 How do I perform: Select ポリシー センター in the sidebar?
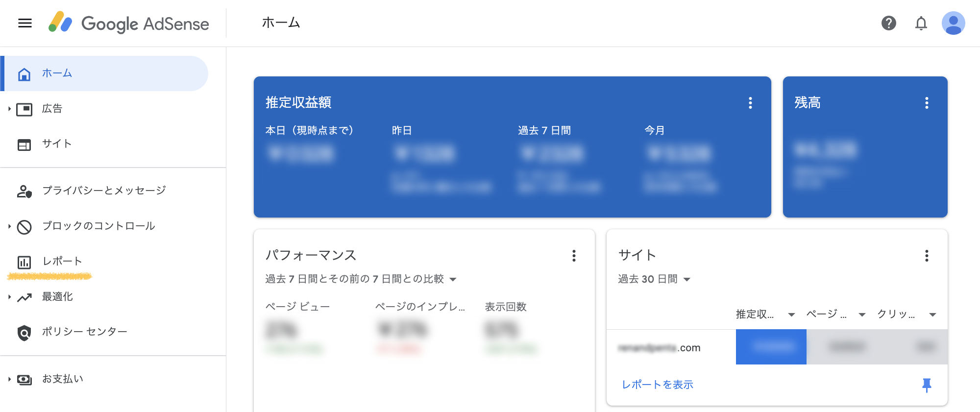pos(84,332)
